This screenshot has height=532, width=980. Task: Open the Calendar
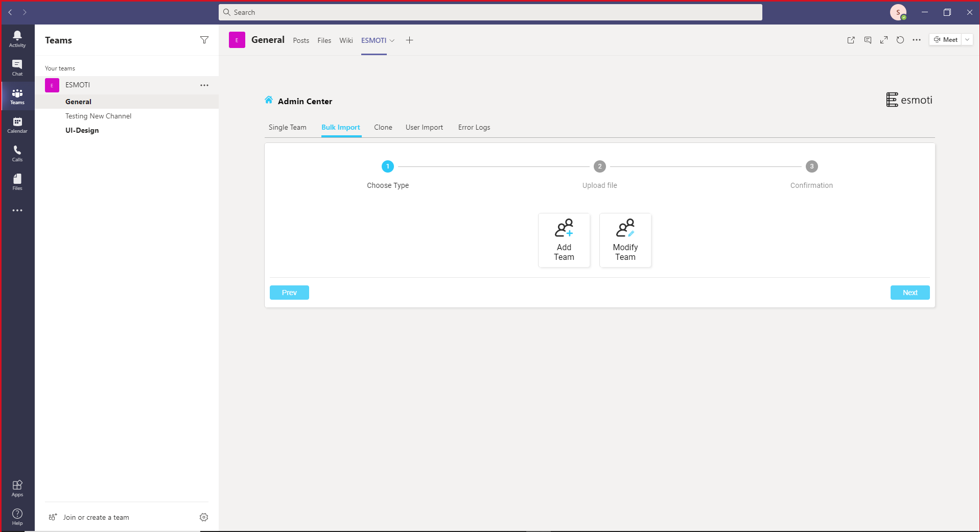pyautogui.click(x=17, y=125)
